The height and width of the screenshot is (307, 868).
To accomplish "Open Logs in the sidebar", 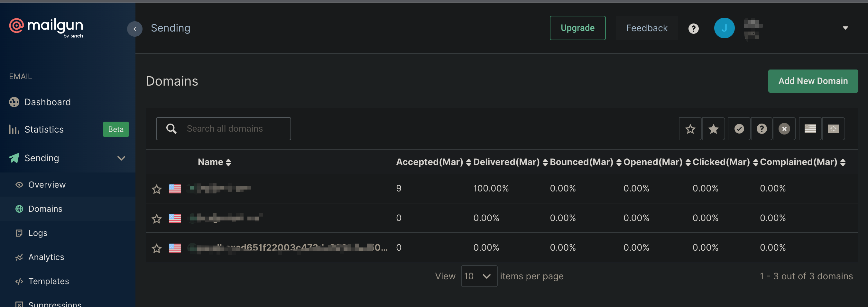I will click(x=38, y=233).
